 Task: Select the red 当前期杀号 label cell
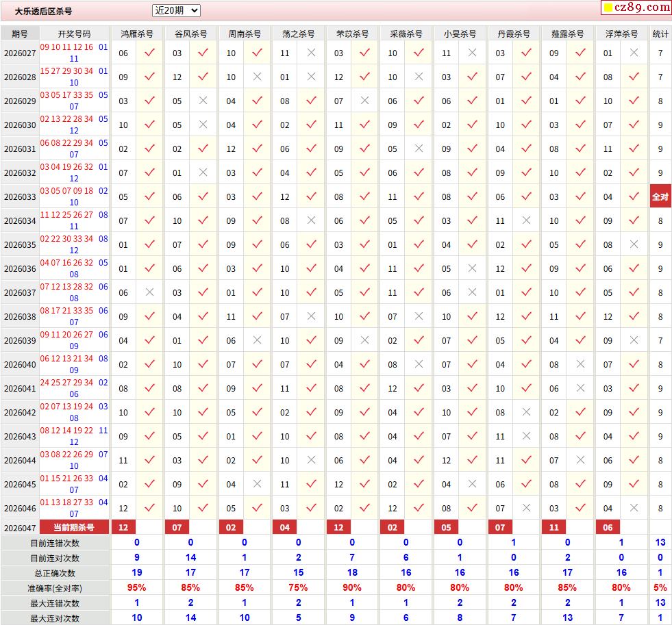(74, 527)
